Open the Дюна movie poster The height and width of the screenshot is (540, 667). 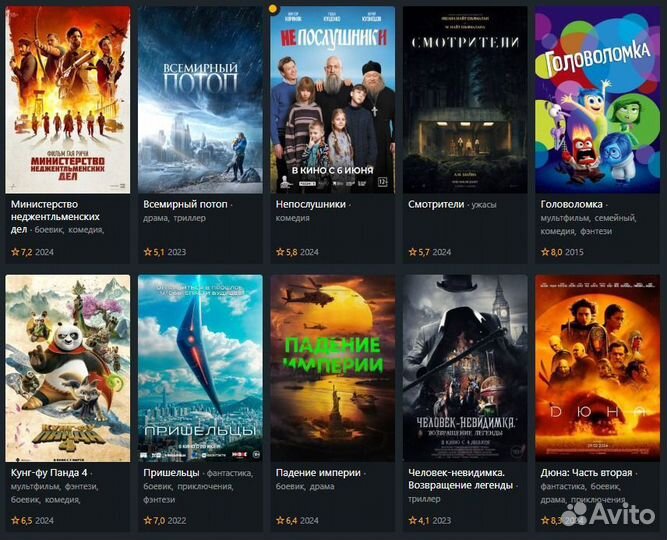pyautogui.click(x=598, y=369)
